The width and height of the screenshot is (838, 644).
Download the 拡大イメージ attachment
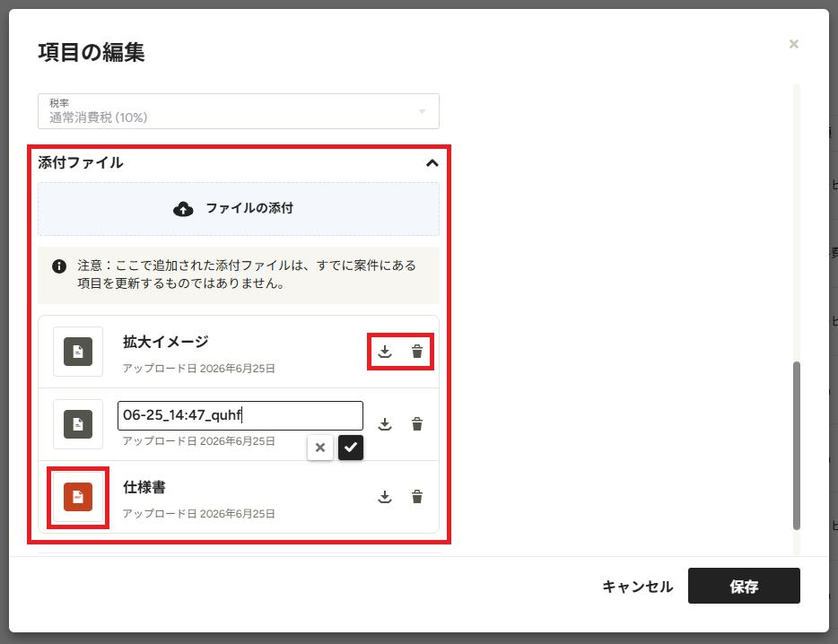pyautogui.click(x=385, y=352)
